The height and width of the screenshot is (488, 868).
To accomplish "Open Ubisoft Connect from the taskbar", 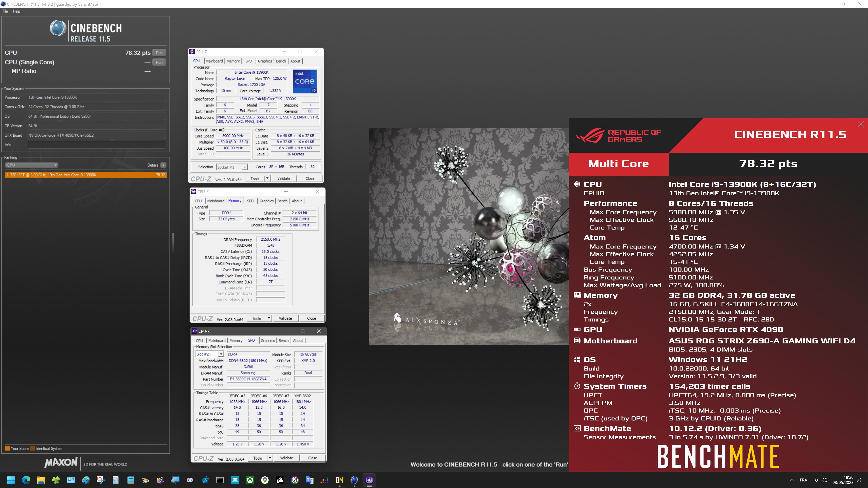I will point(295,480).
